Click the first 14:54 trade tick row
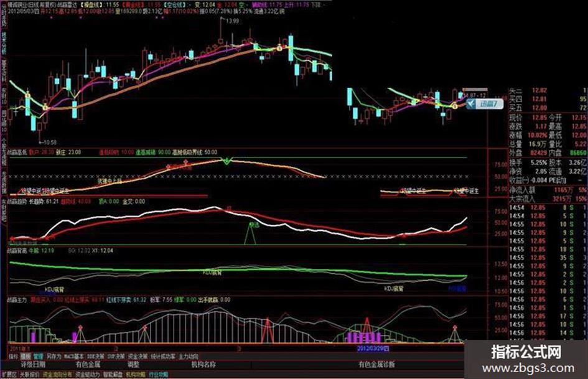 pyautogui.click(x=548, y=207)
